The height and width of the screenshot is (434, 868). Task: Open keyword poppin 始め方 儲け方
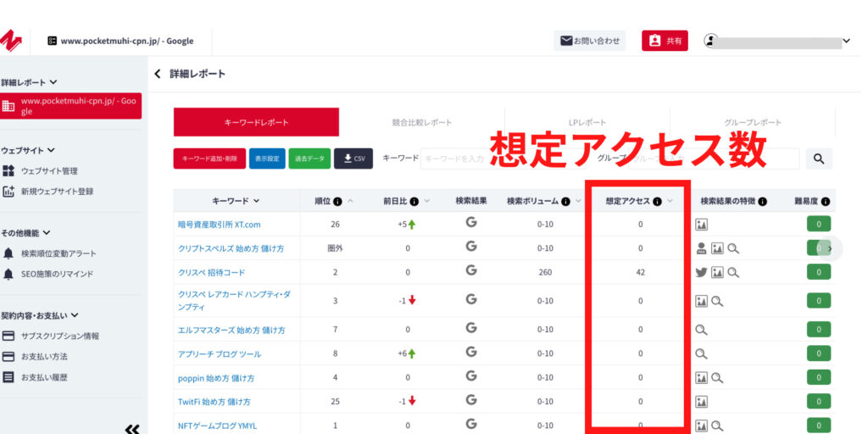(216, 378)
